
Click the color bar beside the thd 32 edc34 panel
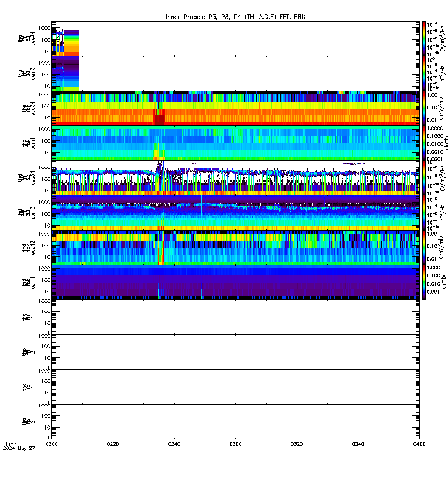click(x=424, y=178)
